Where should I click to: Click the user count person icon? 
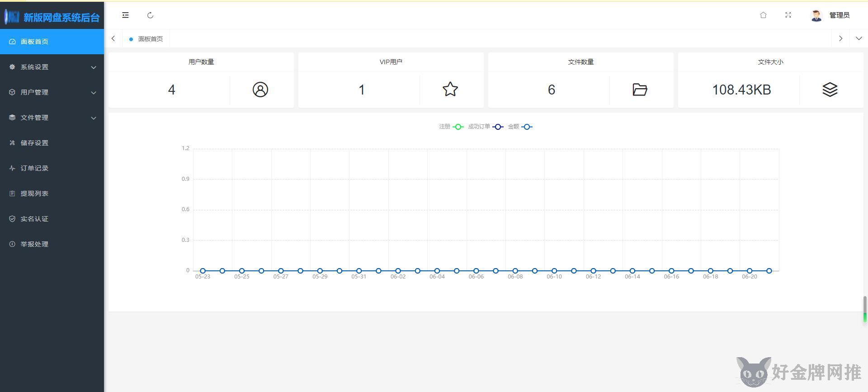(260, 90)
